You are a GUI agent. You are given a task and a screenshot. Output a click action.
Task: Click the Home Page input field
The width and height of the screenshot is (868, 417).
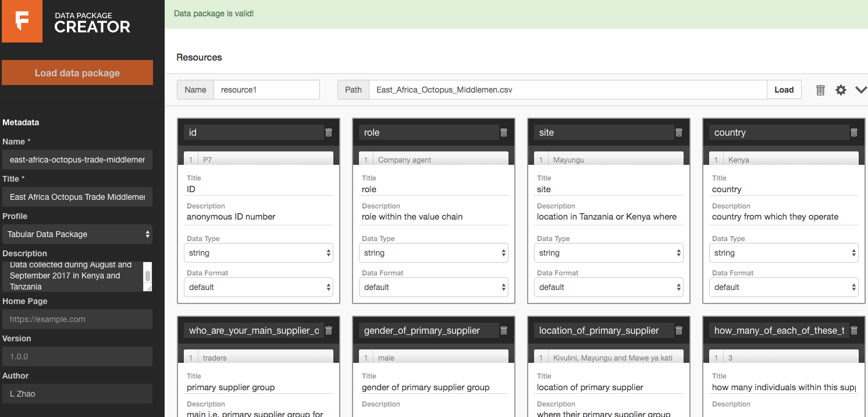coord(77,319)
